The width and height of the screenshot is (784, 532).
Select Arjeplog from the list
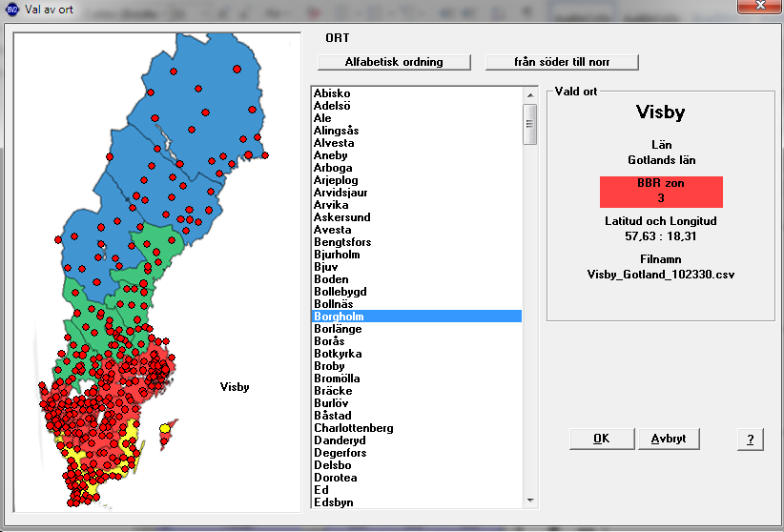point(417,180)
